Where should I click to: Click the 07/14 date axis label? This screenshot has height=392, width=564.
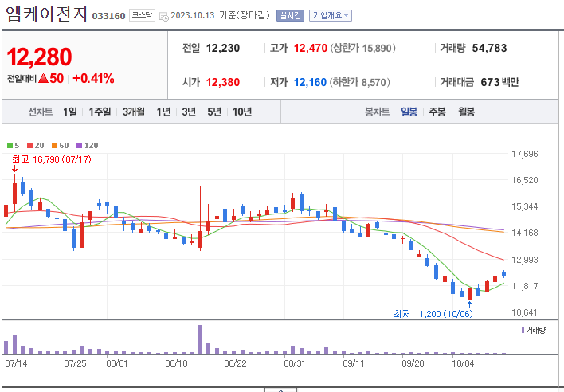coord(16,363)
